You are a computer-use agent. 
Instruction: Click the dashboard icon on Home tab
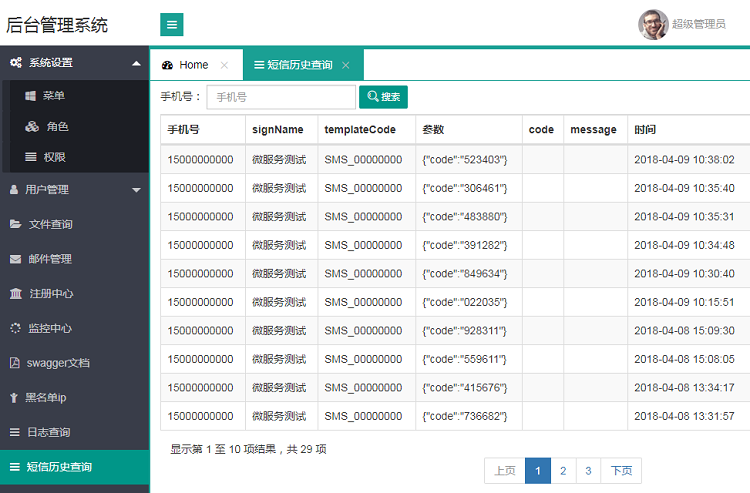[x=167, y=65]
